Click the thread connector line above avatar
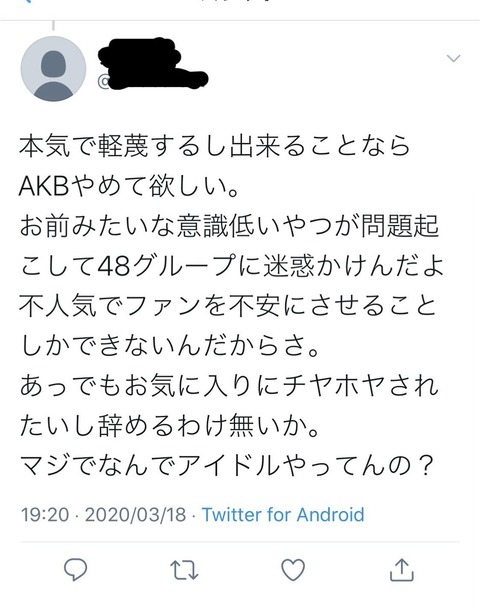 (x=53, y=25)
